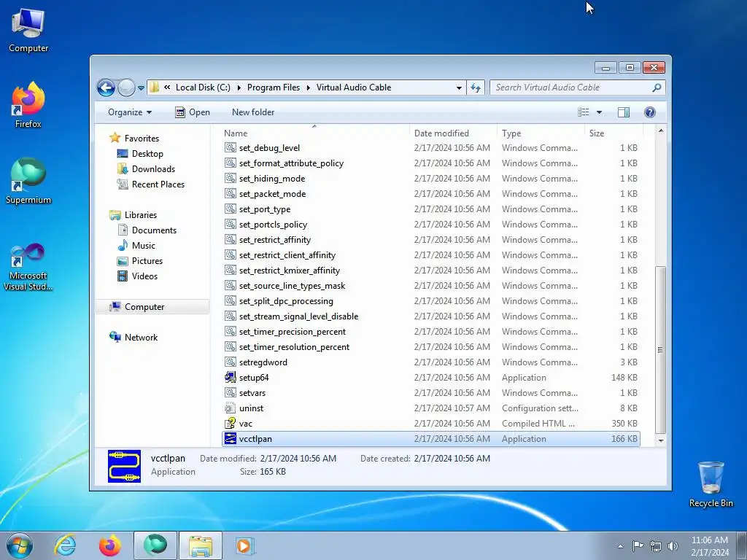Expand the arrow after Local Disk (C:)
747x560 pixels.
click(239, 87)
